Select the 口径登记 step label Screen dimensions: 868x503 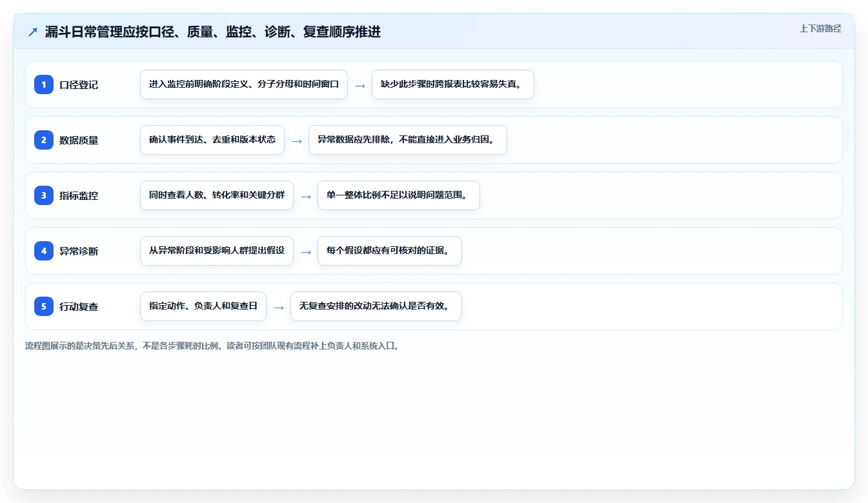[x=79, y=84]
